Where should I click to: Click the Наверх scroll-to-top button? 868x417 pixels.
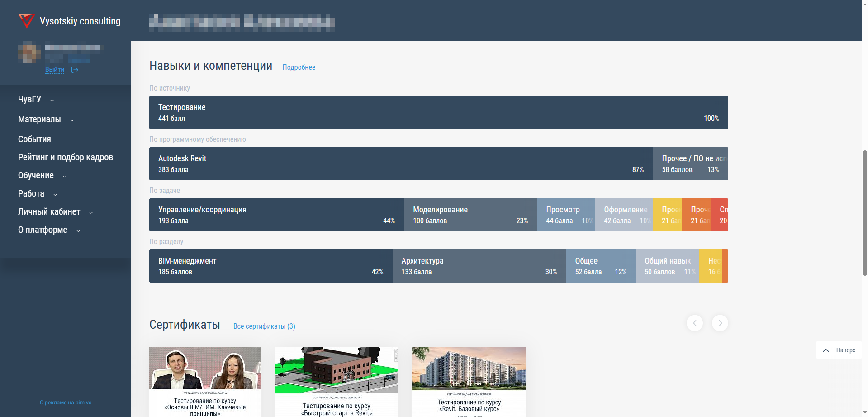(x=839, y=350)
